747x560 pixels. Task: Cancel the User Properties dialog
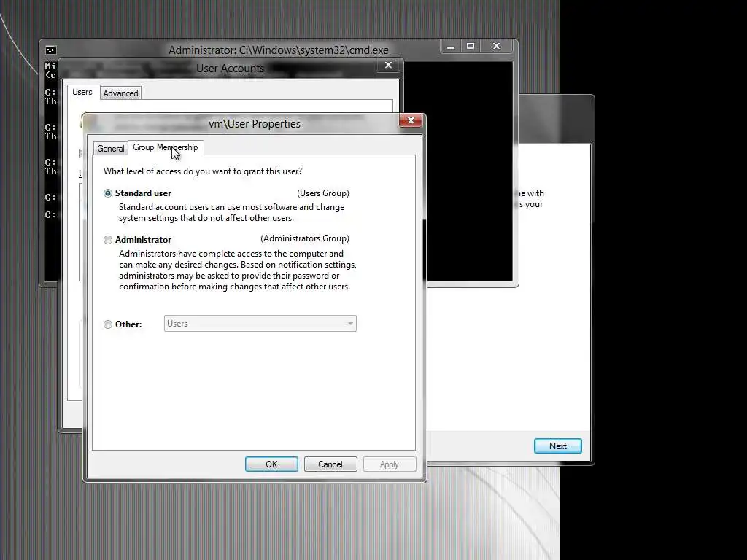(x=330, y=464)
